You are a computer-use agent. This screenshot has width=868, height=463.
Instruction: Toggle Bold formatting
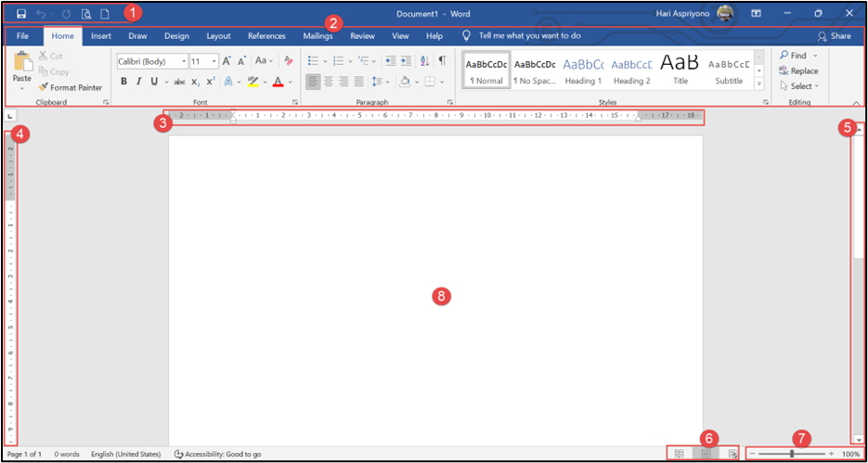(123, 82)
